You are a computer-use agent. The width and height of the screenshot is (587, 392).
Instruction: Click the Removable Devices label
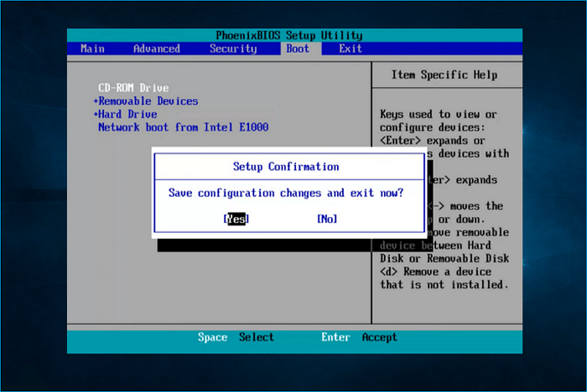tap(148, 101)
